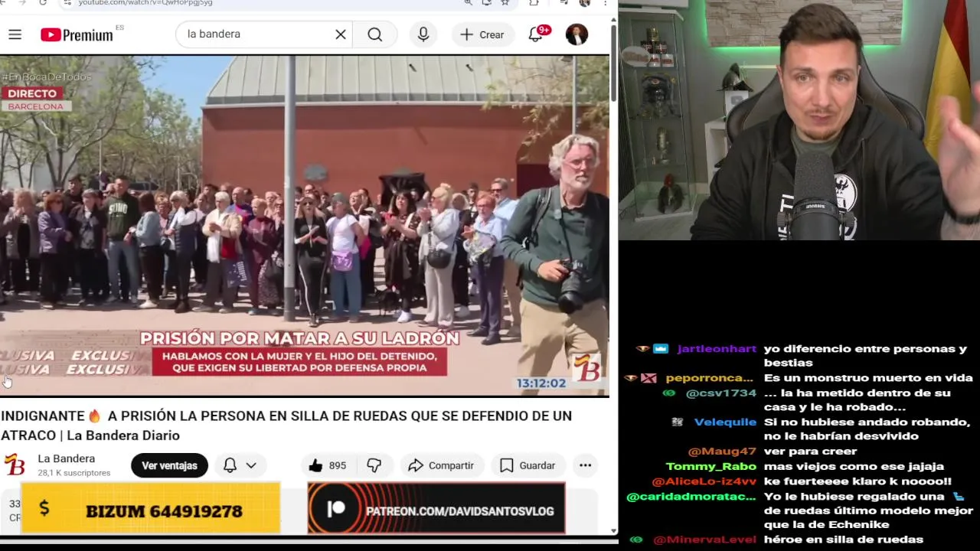This screenshot has width=980, height=551.
Task: Open the Compartir share dialog
Action: [441, 465]
